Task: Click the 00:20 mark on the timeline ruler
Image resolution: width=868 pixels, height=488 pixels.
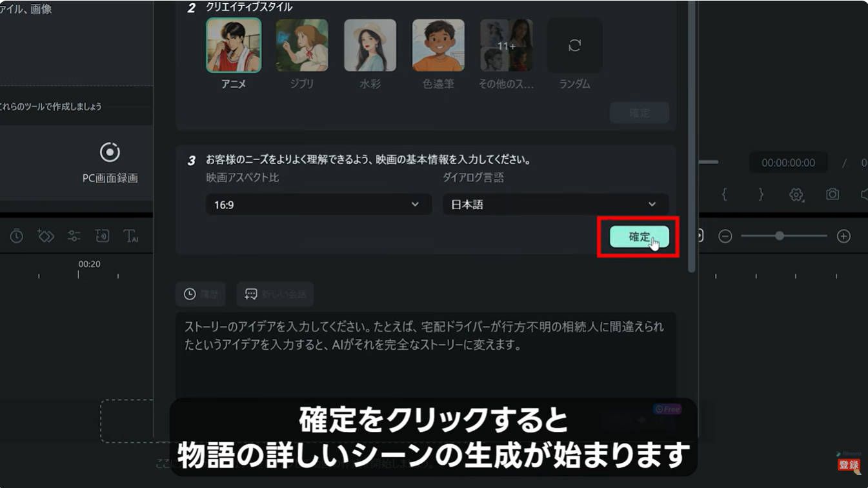Action: (89, 264)
